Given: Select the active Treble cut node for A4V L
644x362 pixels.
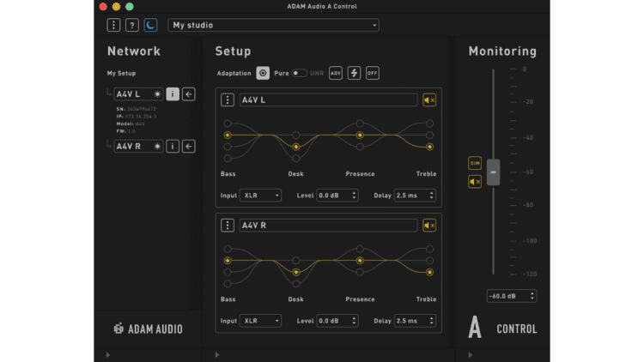Looking at the screenshot, I should point(429,147).
